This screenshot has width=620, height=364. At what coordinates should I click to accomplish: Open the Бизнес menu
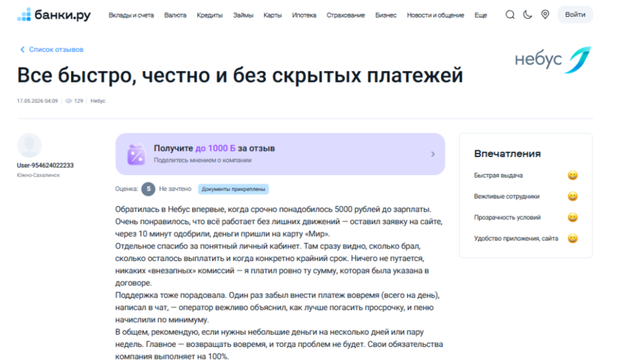coord(386,15)
